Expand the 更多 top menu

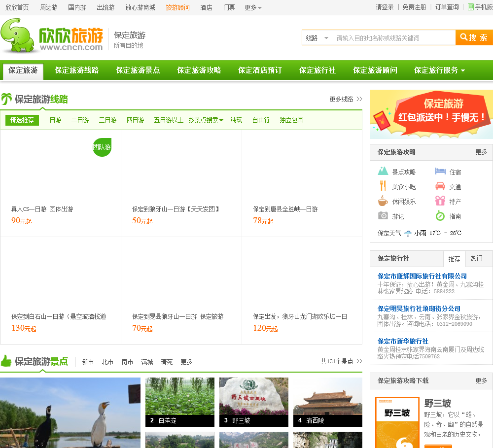click(x=253, y=7)
